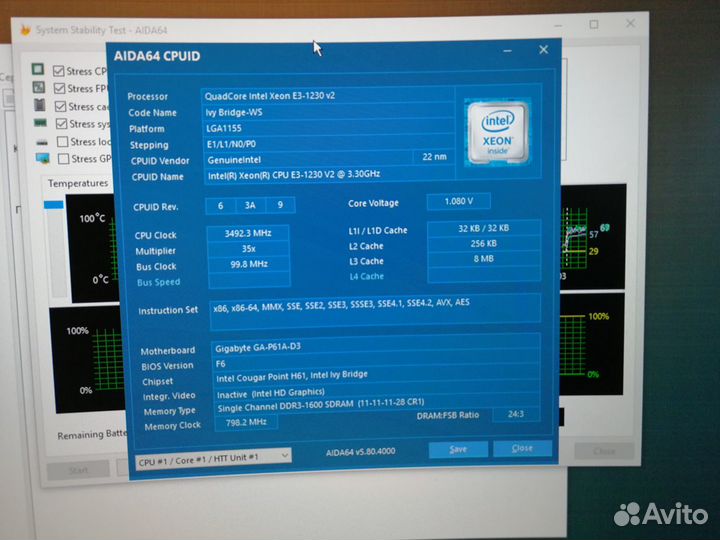Click the Stress system memory icon
720x540 pixels.
[40, 123]
